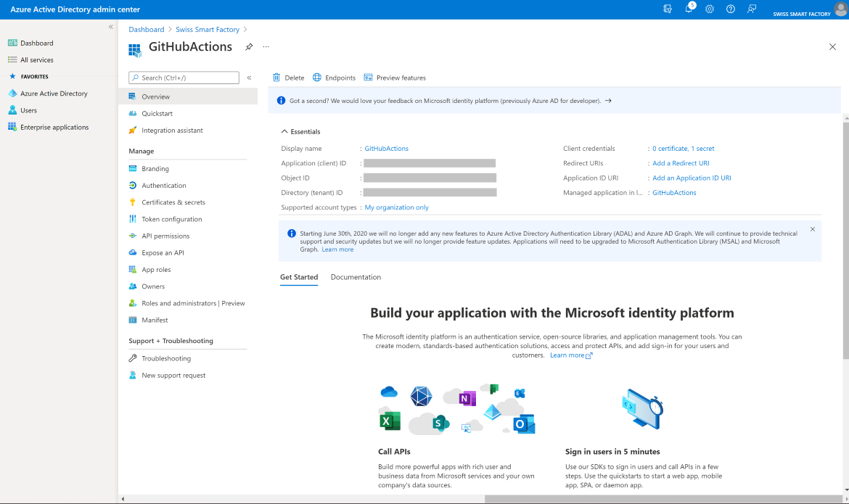Open the 0 certificate, 1 secret link
849x504 pixels.
tap(684, 149)
